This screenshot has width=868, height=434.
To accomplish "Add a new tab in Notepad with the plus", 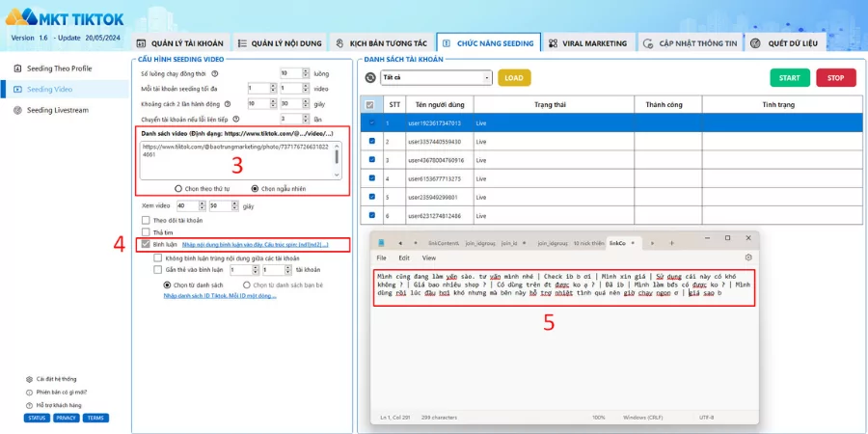I will click(671, 242).
